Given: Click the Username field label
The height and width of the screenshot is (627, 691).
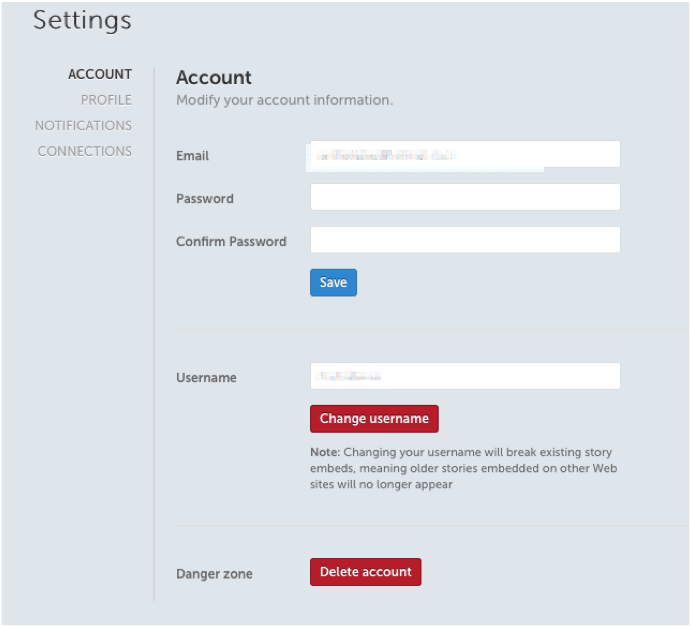Looking at the screenshot, I should [x=206, y=378].
